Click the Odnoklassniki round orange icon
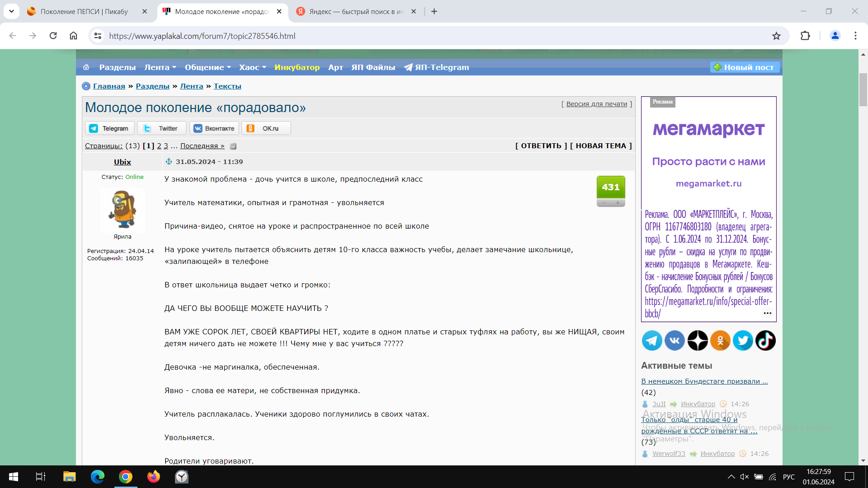868x488 pixels. (x=720, y=341)
